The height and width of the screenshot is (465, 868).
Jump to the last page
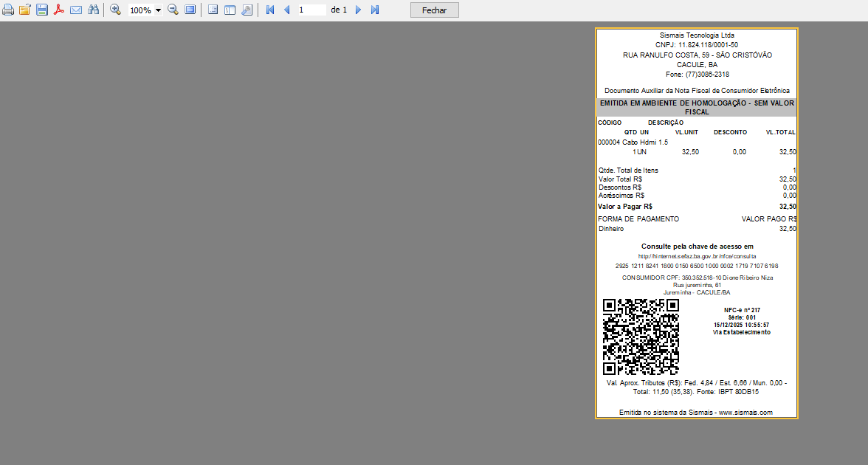coord(375,10)
